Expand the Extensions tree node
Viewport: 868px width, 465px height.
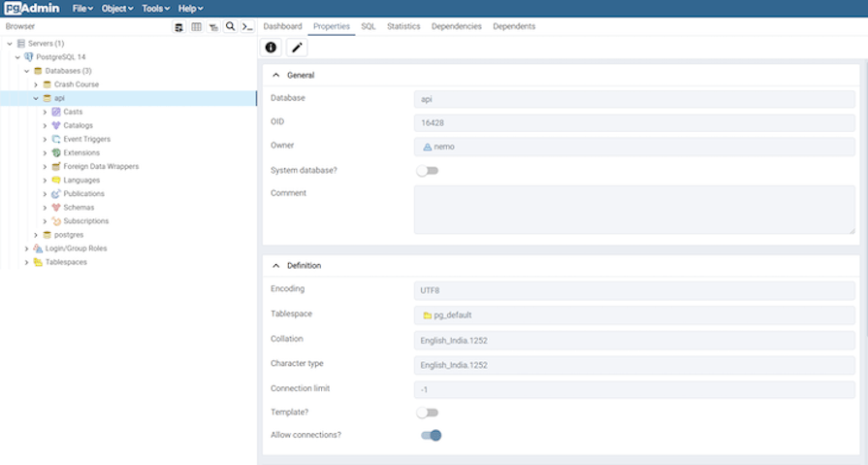pyautogui.click(x=45, y=152)
